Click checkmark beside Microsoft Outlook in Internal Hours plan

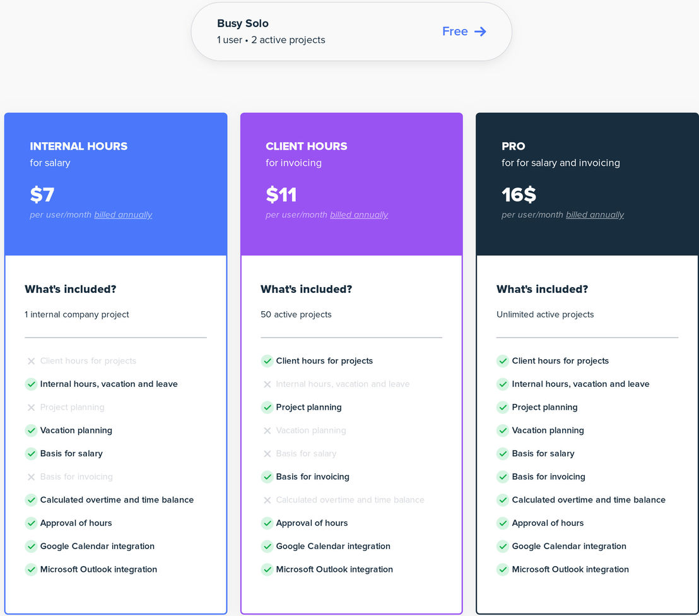(x=31, y=569)
